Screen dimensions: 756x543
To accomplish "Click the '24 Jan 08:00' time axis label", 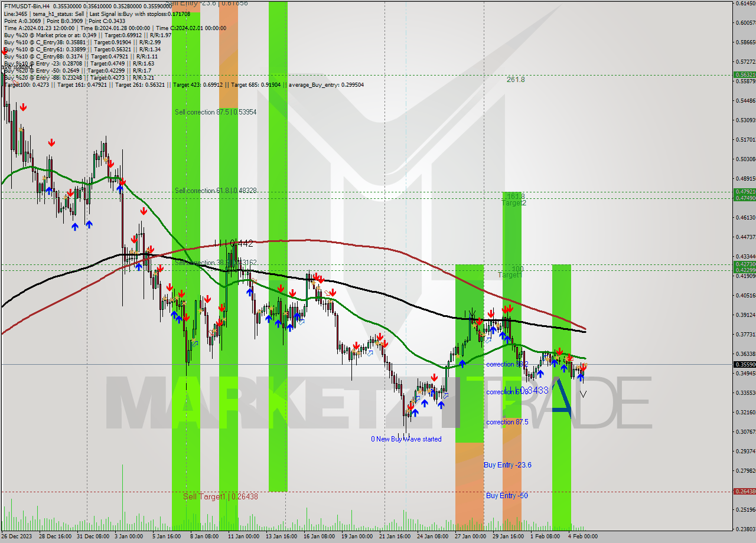I will click(432, 537).
